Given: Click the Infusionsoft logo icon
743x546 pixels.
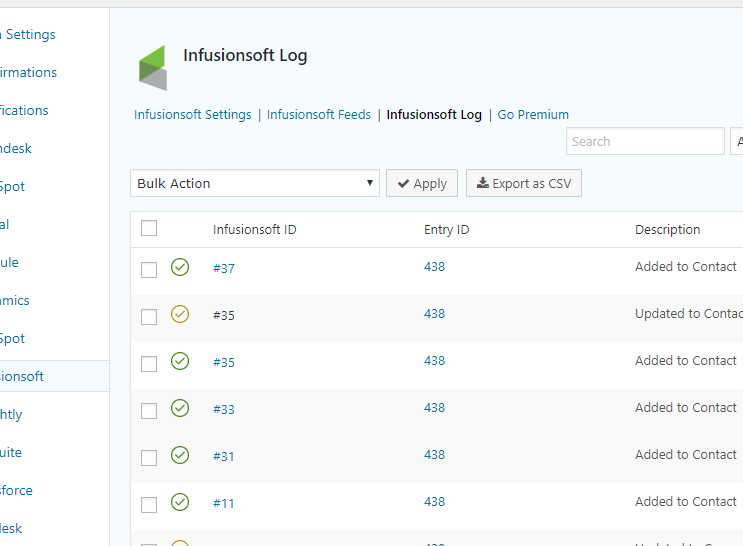Looking at the screenshot, I should pos(152,67).
